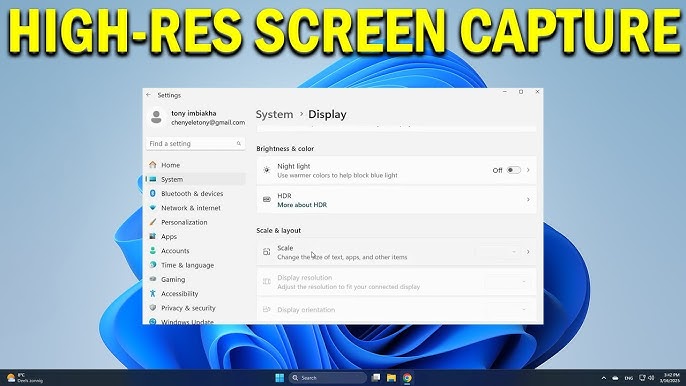Click the search magnifier icon in Find a setting
The image size is (686, 386).
point(239,144)
